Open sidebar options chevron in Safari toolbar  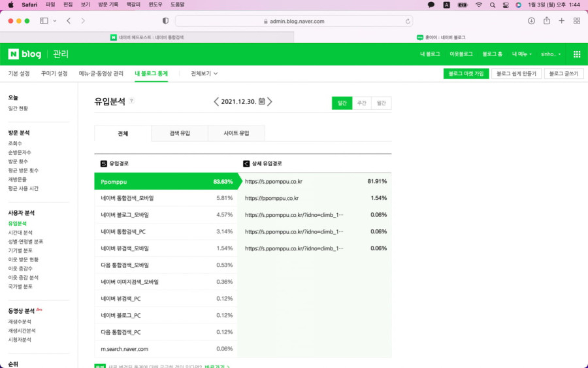click(x=55, y=21)
